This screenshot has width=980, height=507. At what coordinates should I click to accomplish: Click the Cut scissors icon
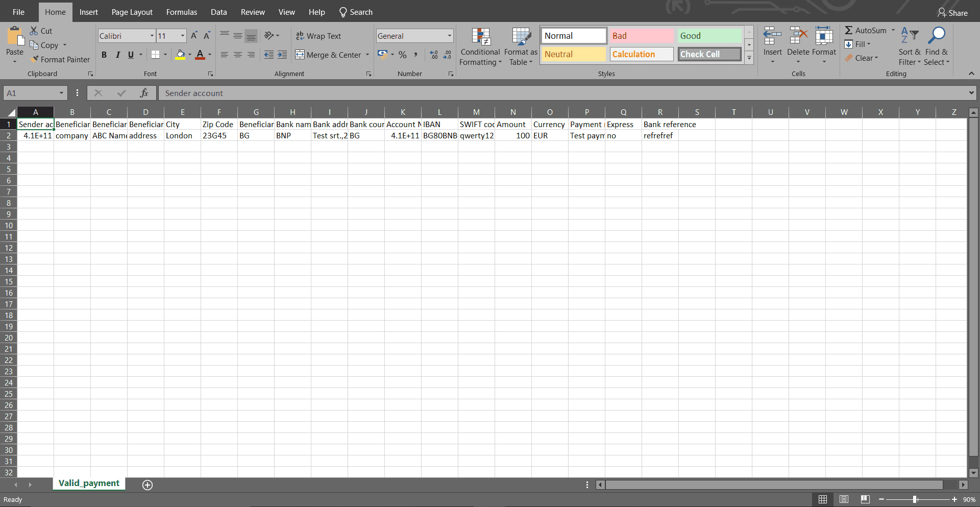pyautogui.click(x=34, y=31)
